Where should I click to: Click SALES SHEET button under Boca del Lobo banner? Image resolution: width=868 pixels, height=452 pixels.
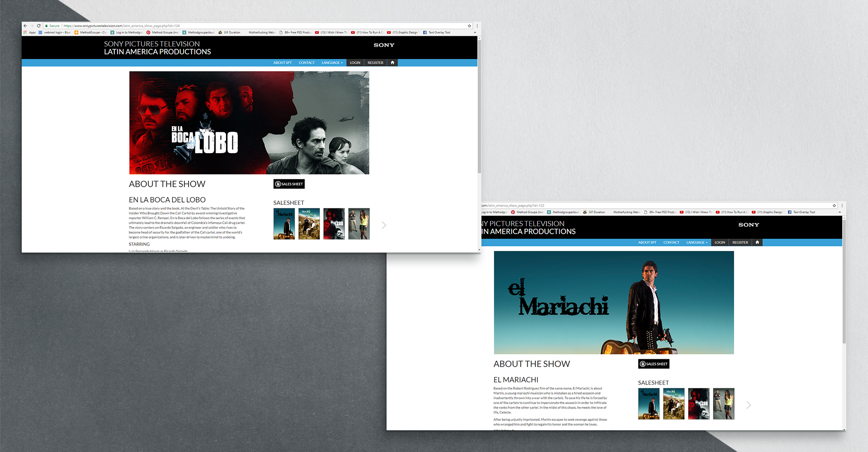pyautogui.click(x=289, y=184)
